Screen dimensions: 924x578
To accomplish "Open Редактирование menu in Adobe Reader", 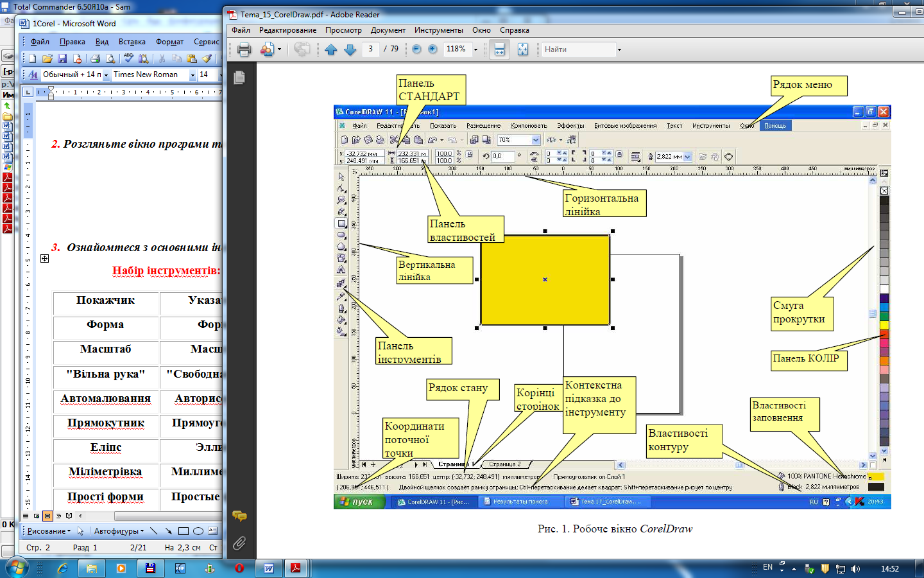I will [287, 30].
